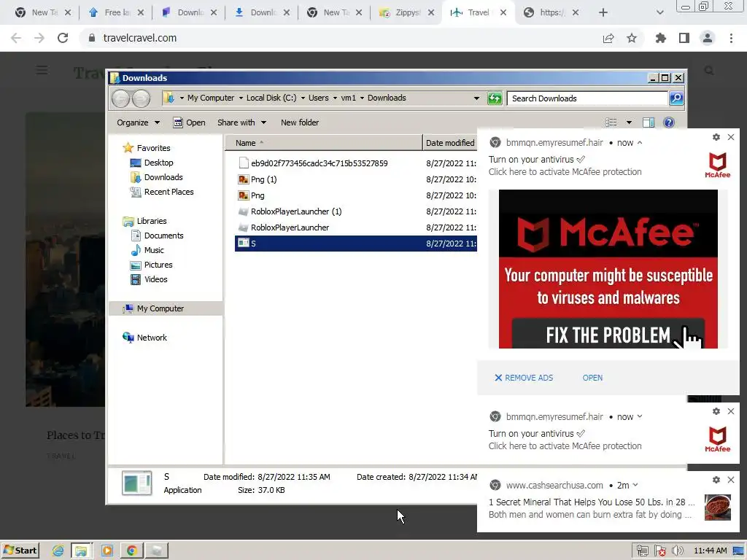
Task: Expand the Chrome tab search chevron
Action: pos(659,12)
